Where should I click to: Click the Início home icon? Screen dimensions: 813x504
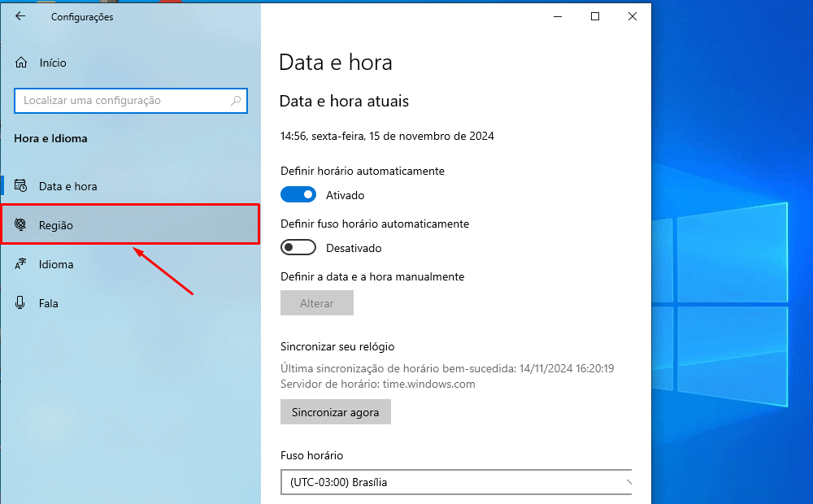click(22, 63)
